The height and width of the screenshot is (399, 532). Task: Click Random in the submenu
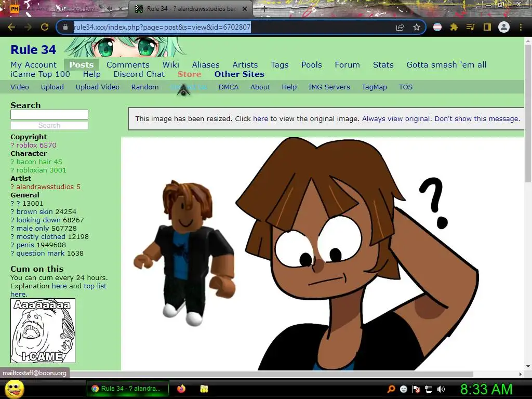(145, 87)
